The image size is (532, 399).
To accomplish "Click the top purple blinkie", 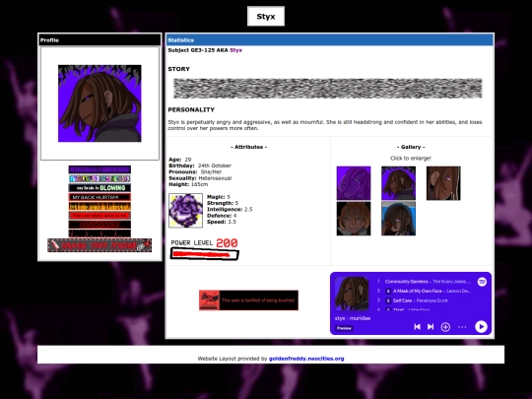I will (100, 169).
